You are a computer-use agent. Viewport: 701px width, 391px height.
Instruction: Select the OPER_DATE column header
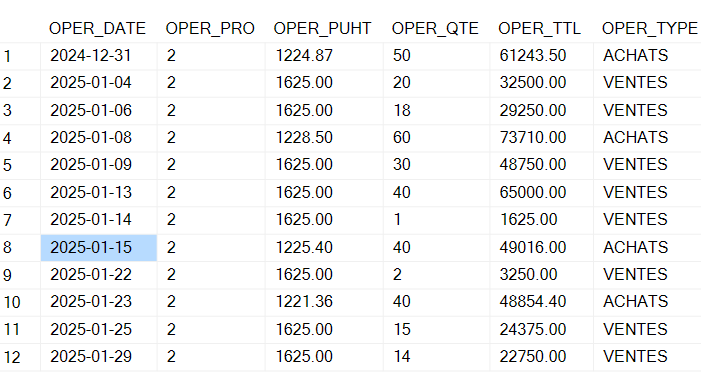coord(98,29)
